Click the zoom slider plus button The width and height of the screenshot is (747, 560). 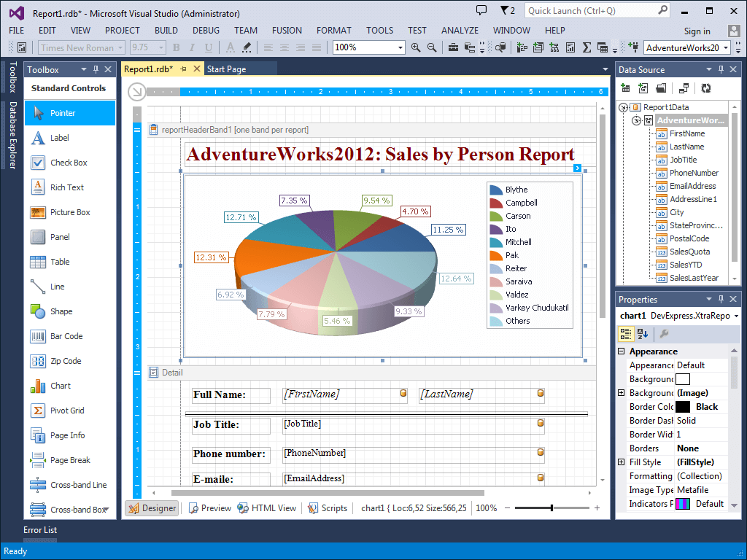[x=597, y=508]
